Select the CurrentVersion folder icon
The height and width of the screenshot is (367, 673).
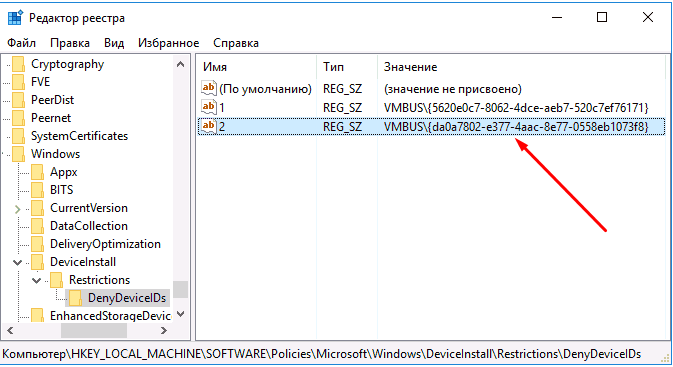37,208
